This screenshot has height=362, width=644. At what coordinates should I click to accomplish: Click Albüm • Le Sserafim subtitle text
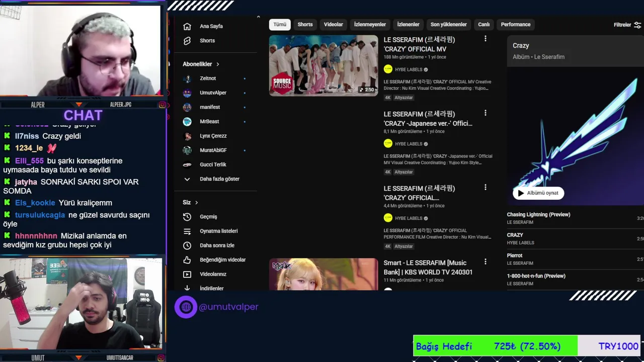538,57
